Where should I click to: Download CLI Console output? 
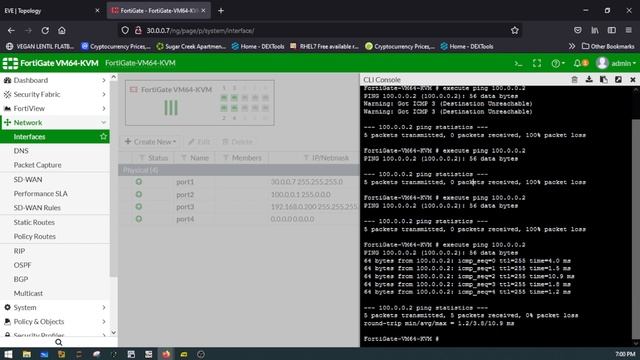[589, 80]
